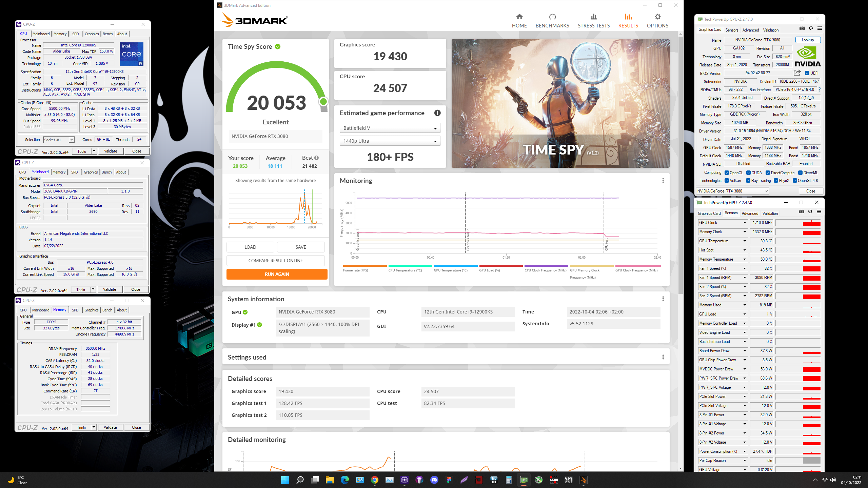
Task: Expand the 1440p Ultra resolution dropdown
Action: click(390, 141)
